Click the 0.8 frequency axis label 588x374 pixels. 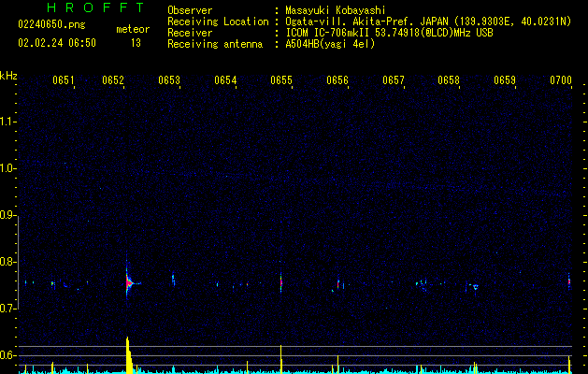[x=7, y=262]
